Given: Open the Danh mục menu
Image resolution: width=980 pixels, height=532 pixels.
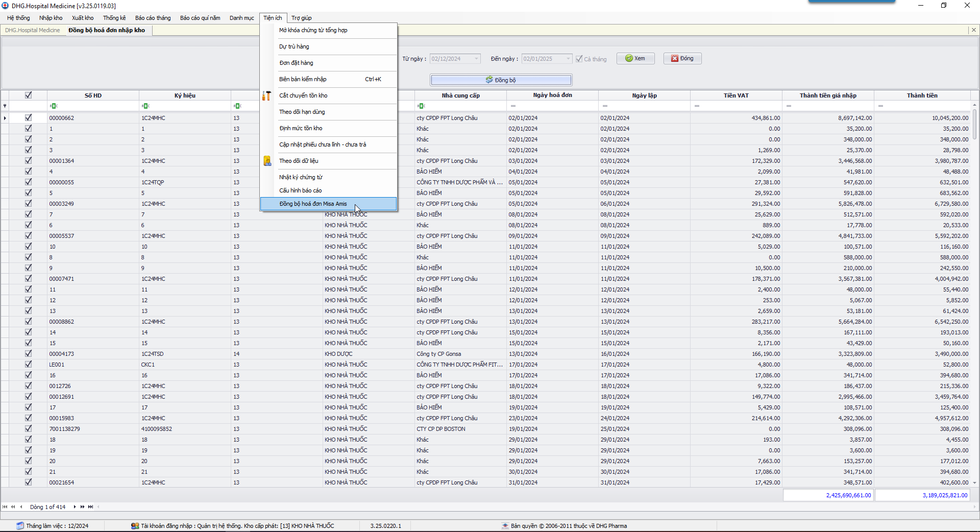Looking at the screenshot, I should (242, 18).
